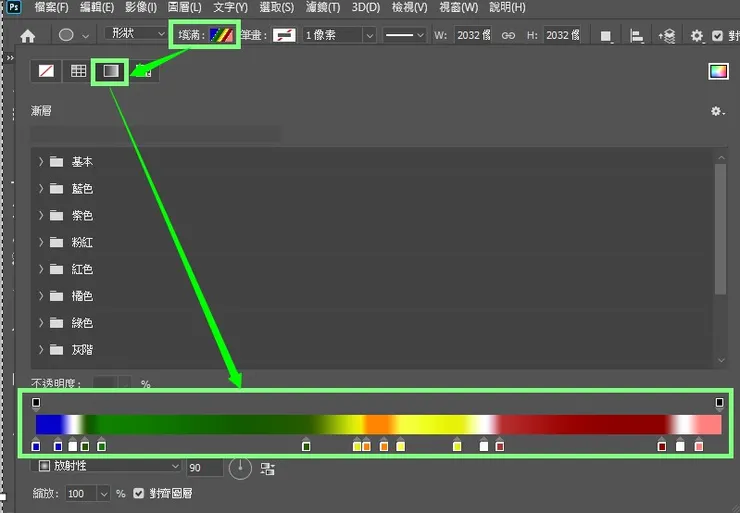Click the folder icon for 綠色
Image resolution: width=740 pixels, height=513 pixels.
pos(57,323)
